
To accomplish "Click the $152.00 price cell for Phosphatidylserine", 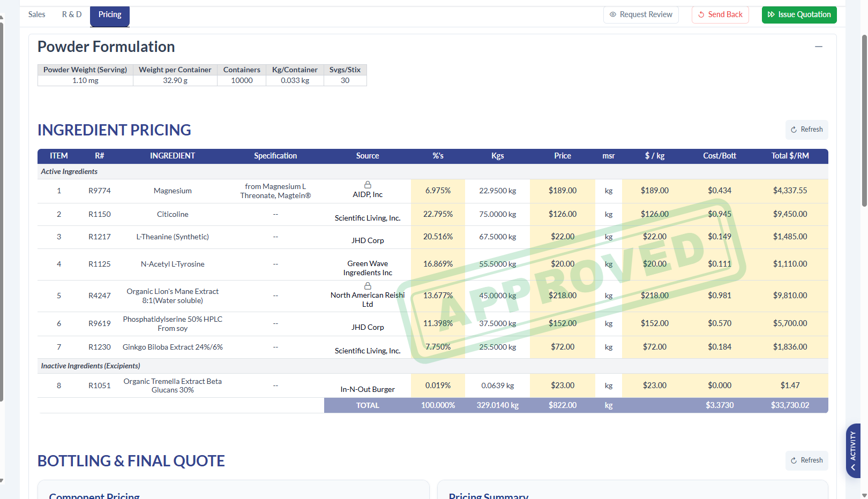I will (563, 323).
